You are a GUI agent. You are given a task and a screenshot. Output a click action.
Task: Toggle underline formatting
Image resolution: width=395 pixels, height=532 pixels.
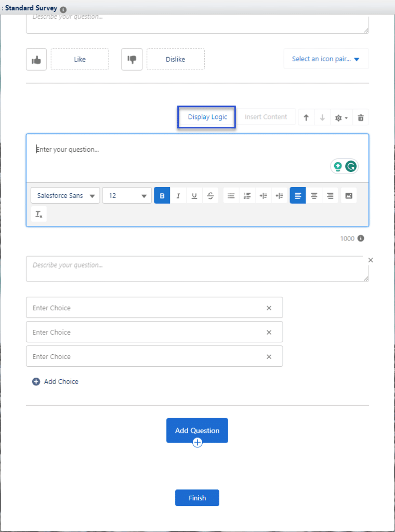[194, 196]
